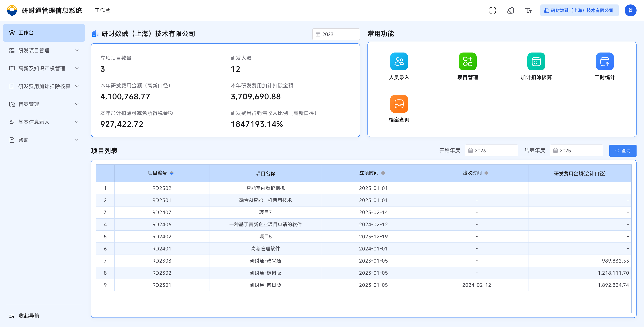The width and height of the screenshot is (644, 327).
Task: Click the user avatar 管 in top corner
Action: 630,10
